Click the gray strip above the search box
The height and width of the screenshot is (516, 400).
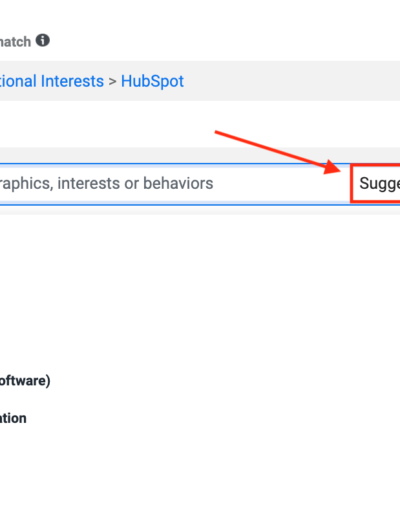[x=200, y=155]
